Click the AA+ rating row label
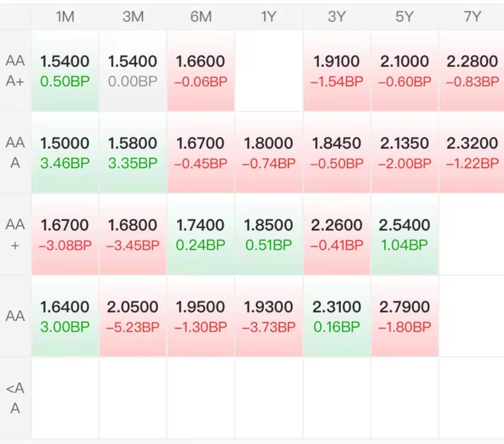The height and width of the screenshot is (444, 504). point(15,235)
